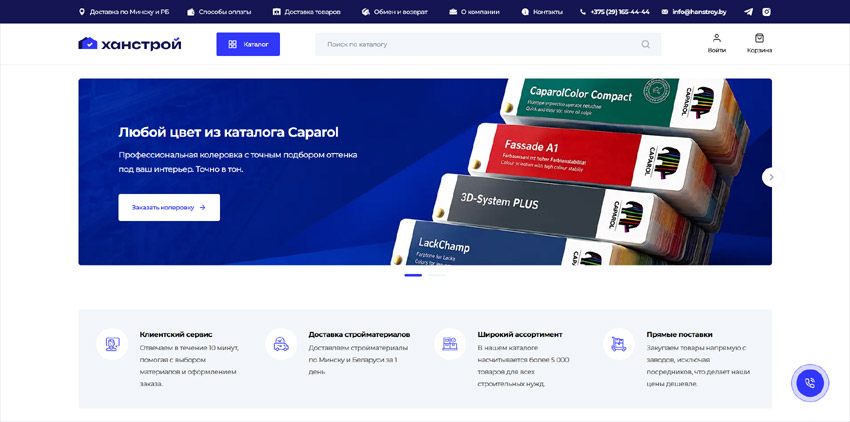Image resolution: width=850 pixels, height=422 pixels.
Task: Click Заказать колеровку button
Action: pyautogui.click(x=169, y=207)
